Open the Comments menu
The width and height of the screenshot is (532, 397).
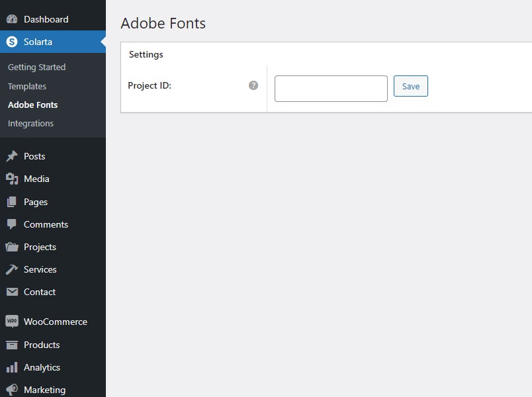53,224
